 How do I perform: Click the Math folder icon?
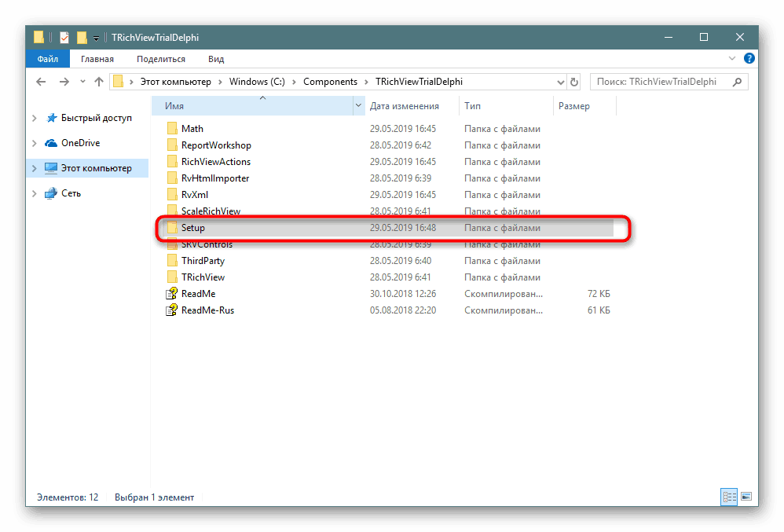(172, 129)
